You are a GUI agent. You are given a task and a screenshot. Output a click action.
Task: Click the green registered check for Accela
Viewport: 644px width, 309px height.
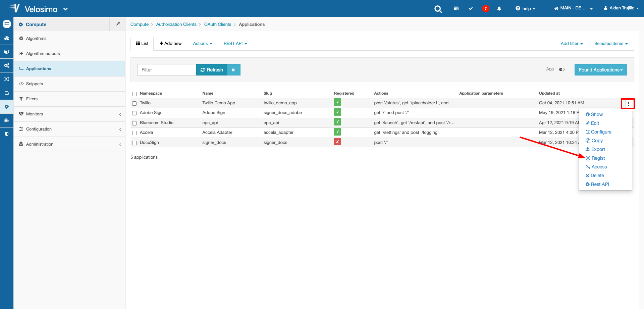tap(337, 132)
